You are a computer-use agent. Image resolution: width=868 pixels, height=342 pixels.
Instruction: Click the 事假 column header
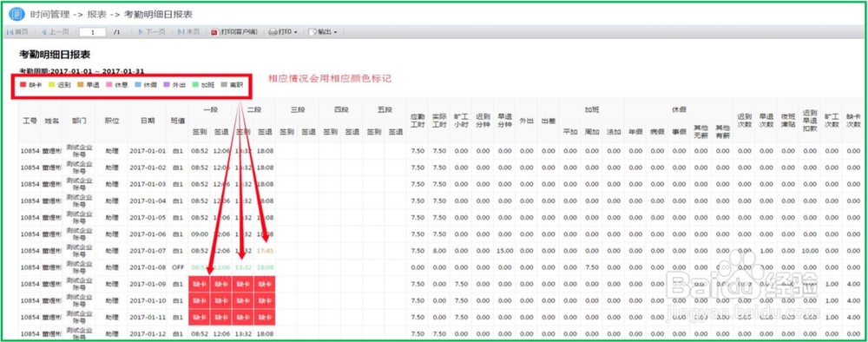coord(679,132)
